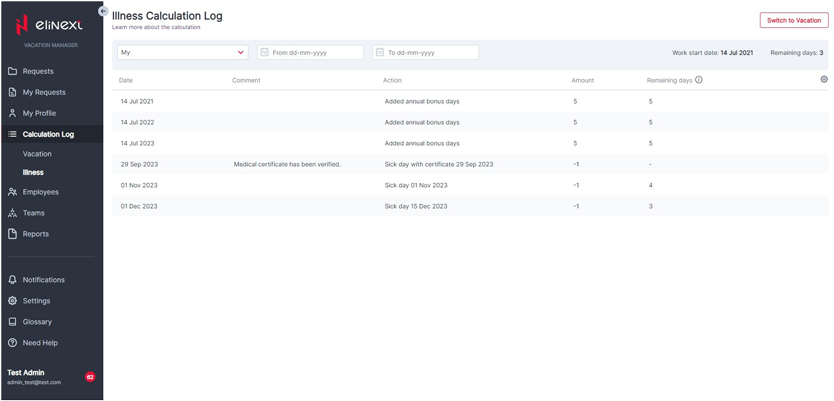Click the Requests folder icon
The height and width of the screenshot is (401, 834).
pos(12,71)
